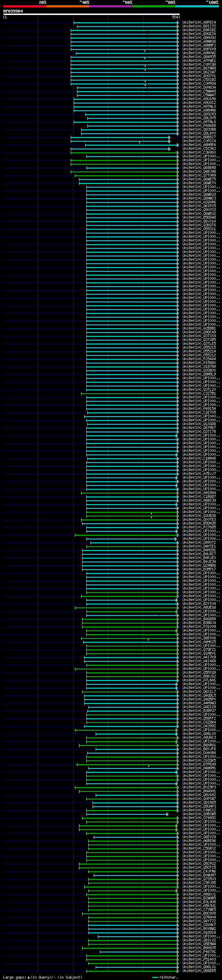Image resolution: width=222 pixels, height=980 pixels.
Task: Open hit UniRef100_A2BDB1
Action: click(x=199, y=328)
